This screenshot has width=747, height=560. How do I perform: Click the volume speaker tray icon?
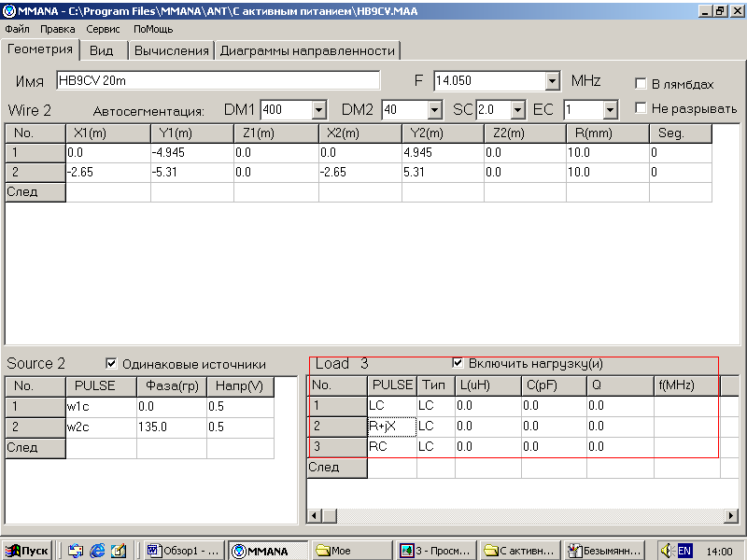click(667, 551)
